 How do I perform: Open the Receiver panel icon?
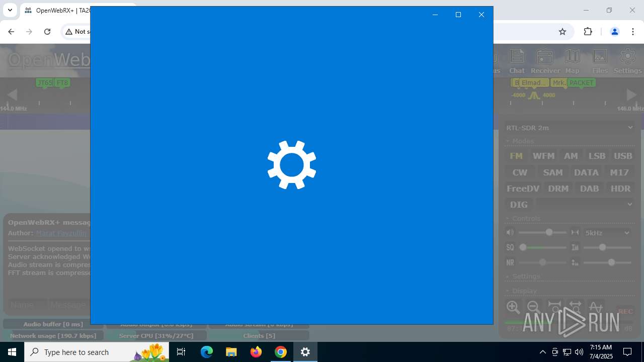545,61
